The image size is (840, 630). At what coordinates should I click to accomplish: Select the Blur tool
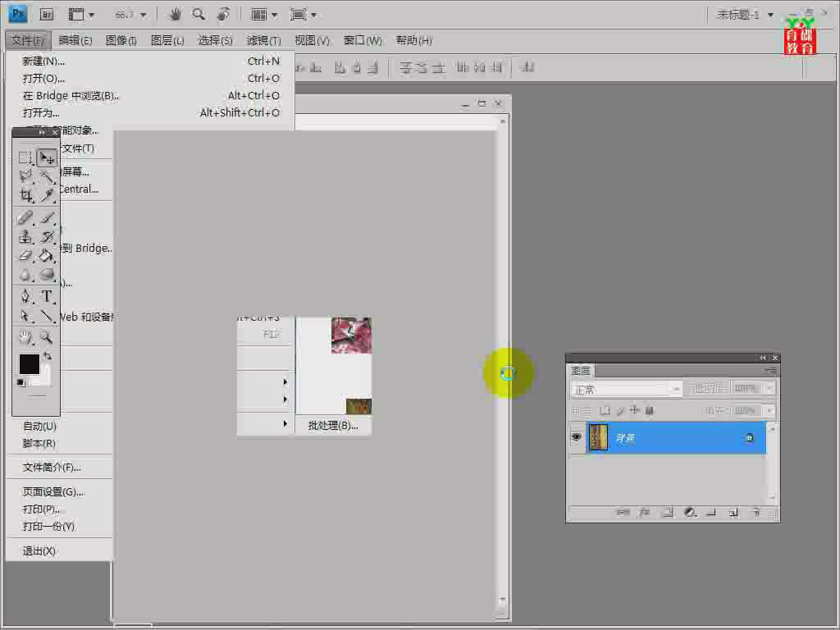click(x=25, y=275)
